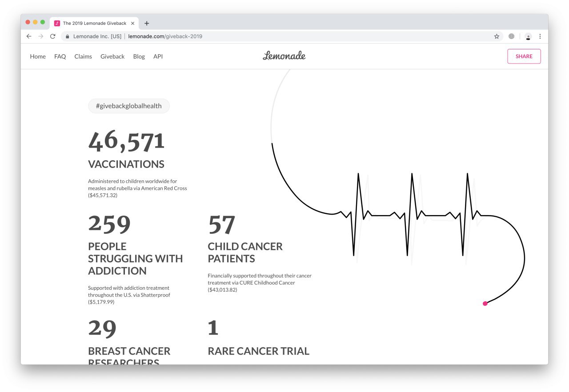This screenshot has height=392, width=569.
Task: Click the Shatterproof description text
Action: [129, 295]
